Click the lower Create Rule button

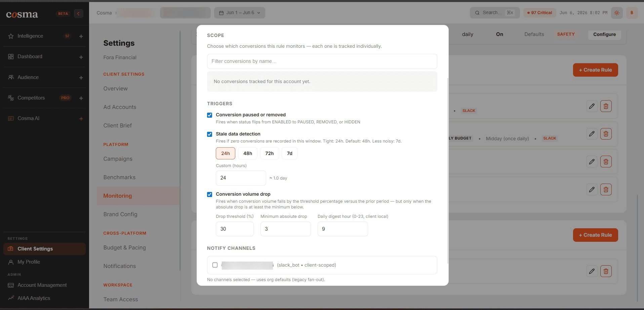click(595, 235)
